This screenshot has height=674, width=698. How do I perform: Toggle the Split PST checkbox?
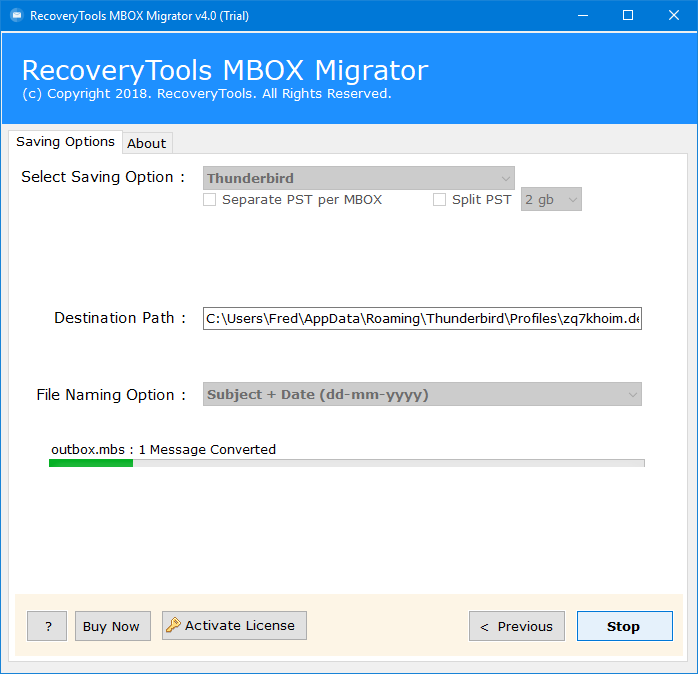(439, 199)
